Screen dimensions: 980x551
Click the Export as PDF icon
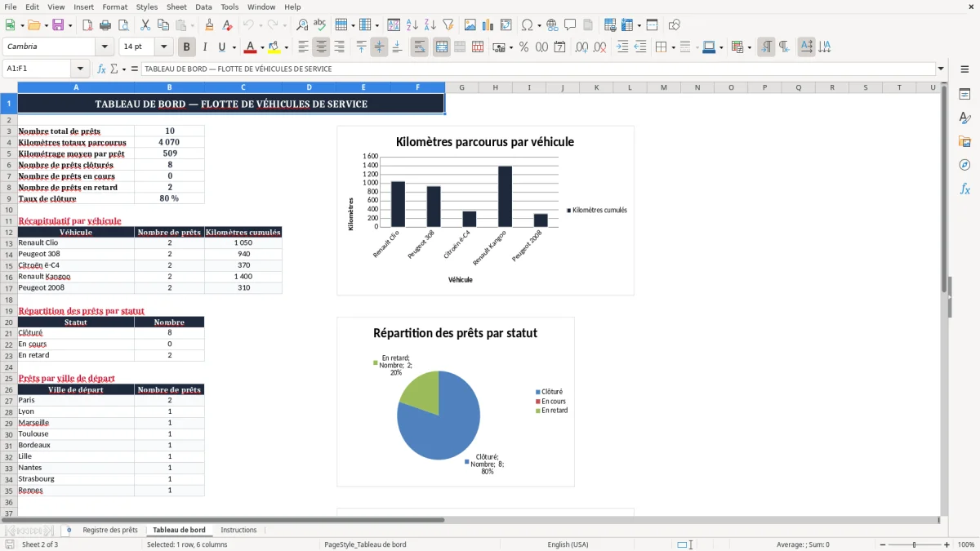(87, 25)
